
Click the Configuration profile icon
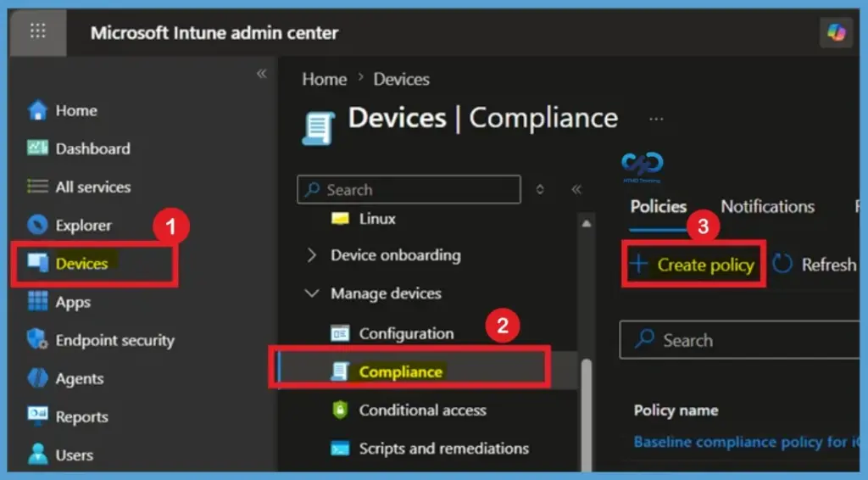coord(340,333)
